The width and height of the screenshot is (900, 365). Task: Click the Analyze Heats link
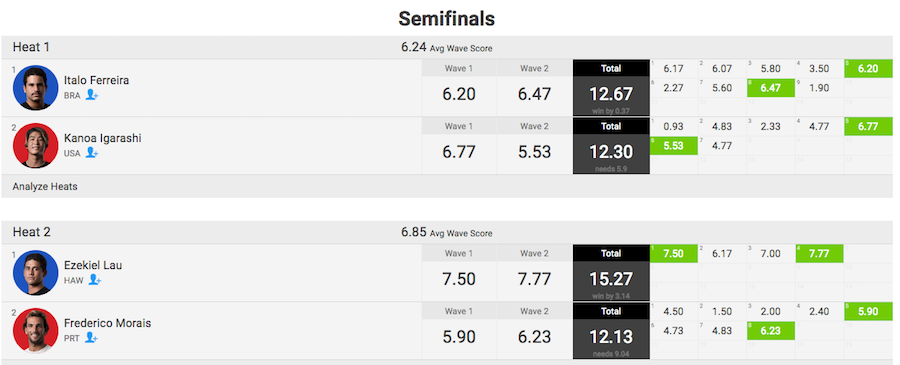[45, 187]
